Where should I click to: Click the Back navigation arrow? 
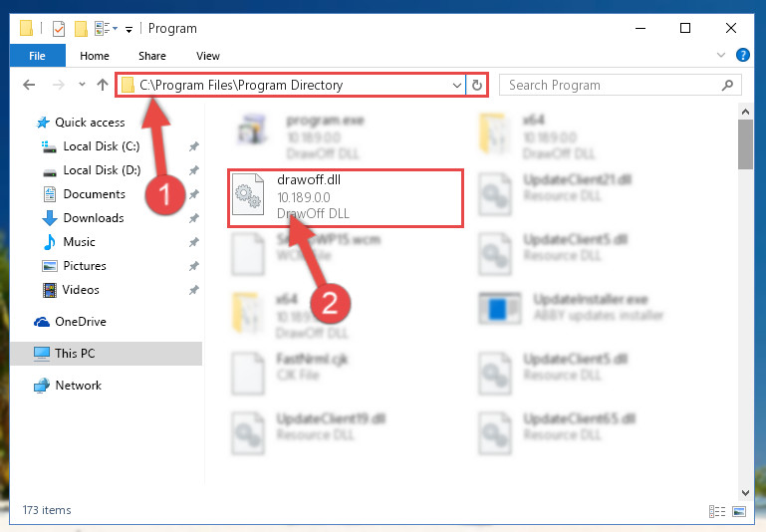coord(29,85)
